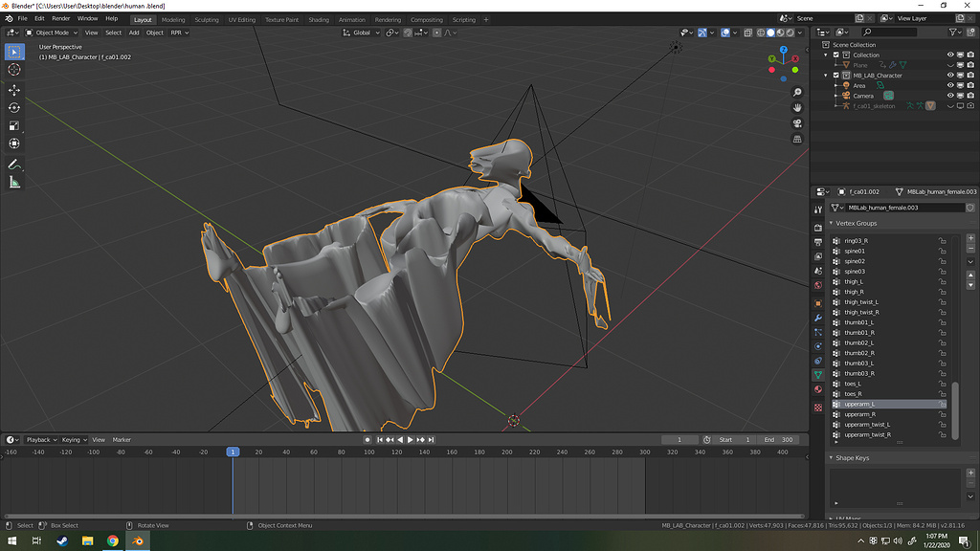Switch to the UV Editing workspace tab

242,19
